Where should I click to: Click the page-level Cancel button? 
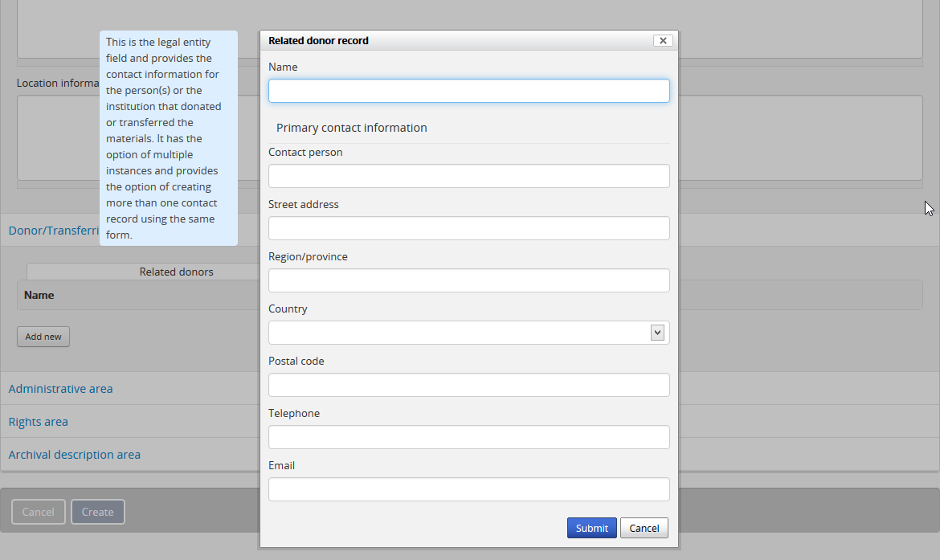click(38, 512)
